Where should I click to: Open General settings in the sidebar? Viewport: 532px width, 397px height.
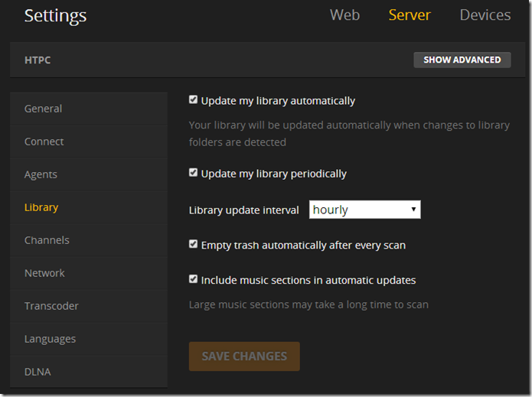(44, 109)
